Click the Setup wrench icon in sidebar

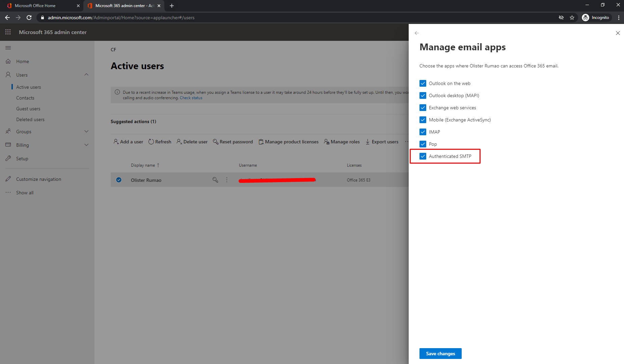tap(8, 158)
